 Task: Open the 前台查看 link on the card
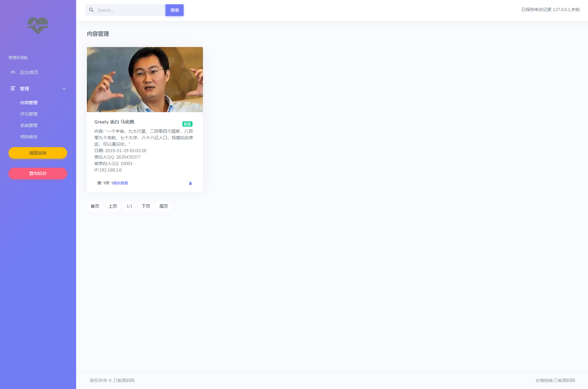[x=120, y=183]
